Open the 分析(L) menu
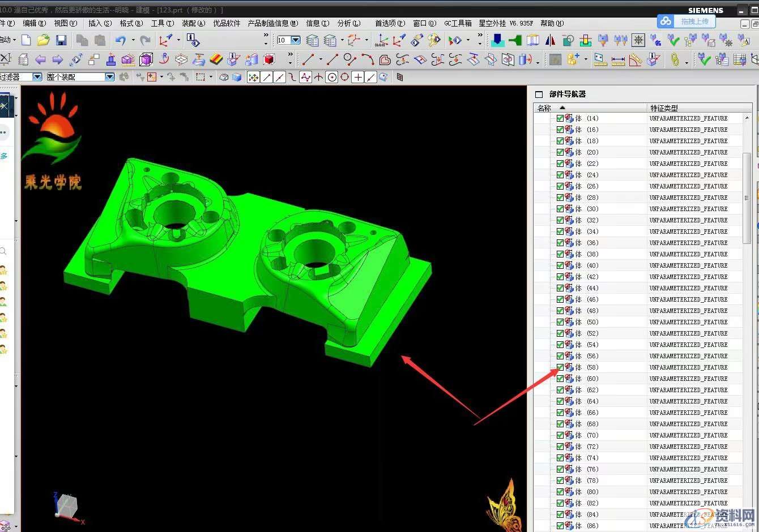759x532 pixels. 348,23
